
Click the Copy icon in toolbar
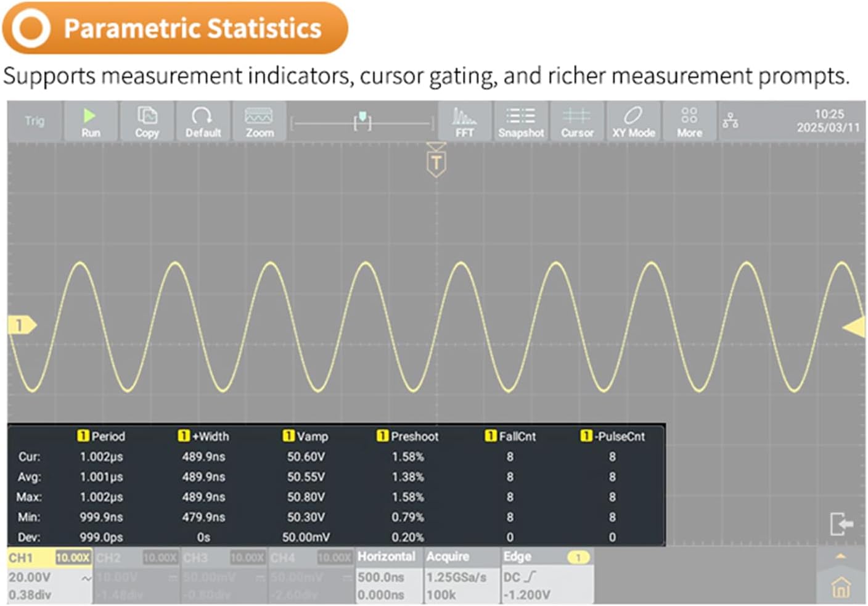coord(147,122)
